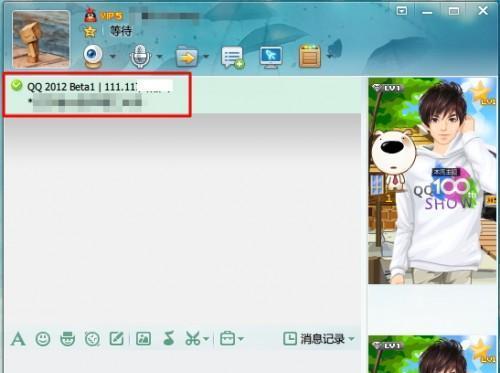Image resolution: width=500 pixels, height=373 pixels.
Task: Open the magic emoticon hat icon
Action: (x=68, y=339)
